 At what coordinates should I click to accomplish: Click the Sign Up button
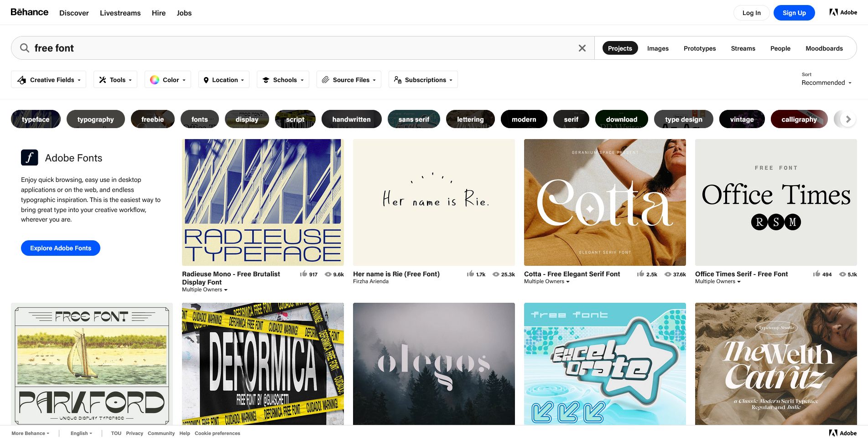(x=794, y=13)
